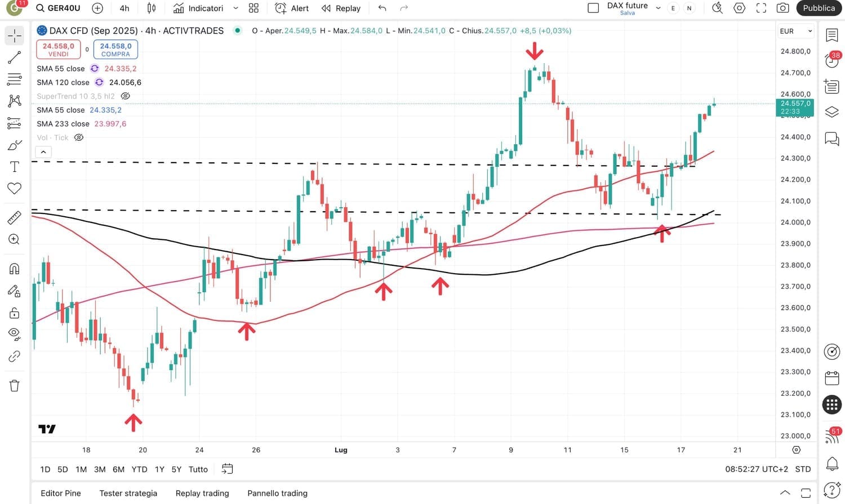Open the EUR currency dropdown
Image resolution: width=845 pixels, height=504 pixels.
click(x=795, y=32)
